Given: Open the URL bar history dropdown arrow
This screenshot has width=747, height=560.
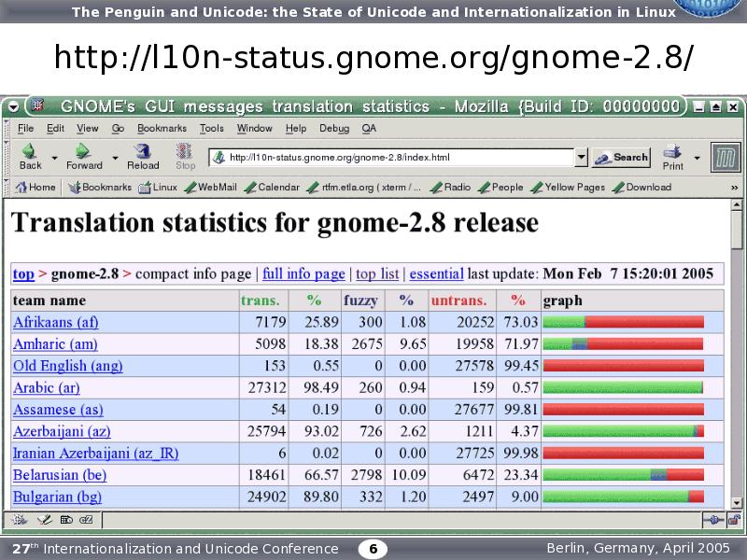Looking at the screenshot, I should pyautogui.click(x=581, y=158).
